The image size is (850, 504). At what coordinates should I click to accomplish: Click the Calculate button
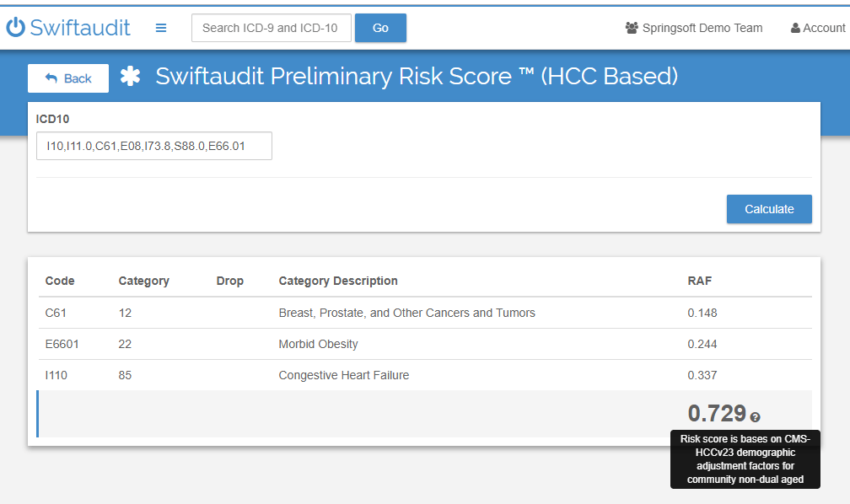(769, 209)
